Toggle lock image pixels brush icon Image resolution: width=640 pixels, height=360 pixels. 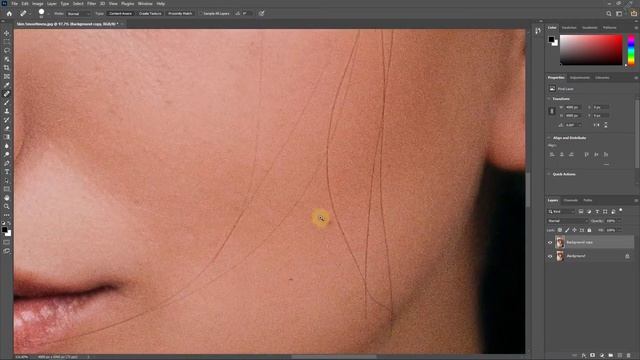[567, 230]
